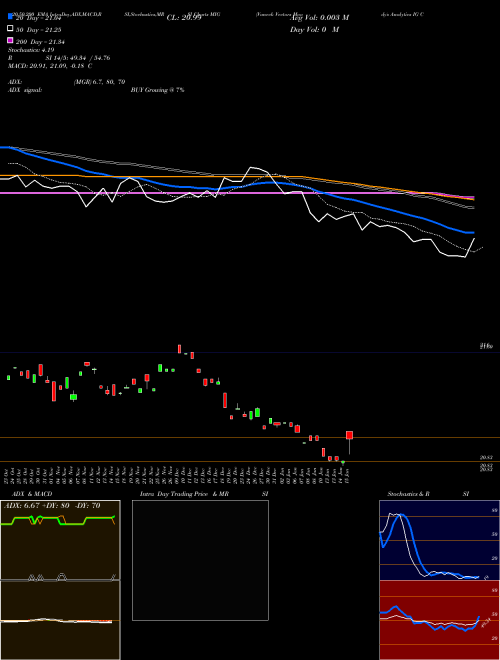Select the '(MGR) 6.7, 80, 70' ADX values
The image size is (500, 660).
click(x=99, y=82)
